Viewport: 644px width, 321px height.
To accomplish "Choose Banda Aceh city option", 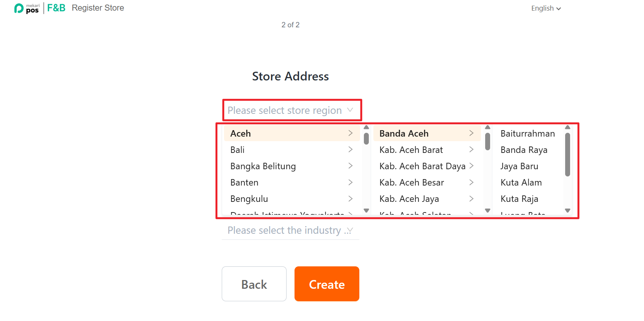I will pos(404,134).
